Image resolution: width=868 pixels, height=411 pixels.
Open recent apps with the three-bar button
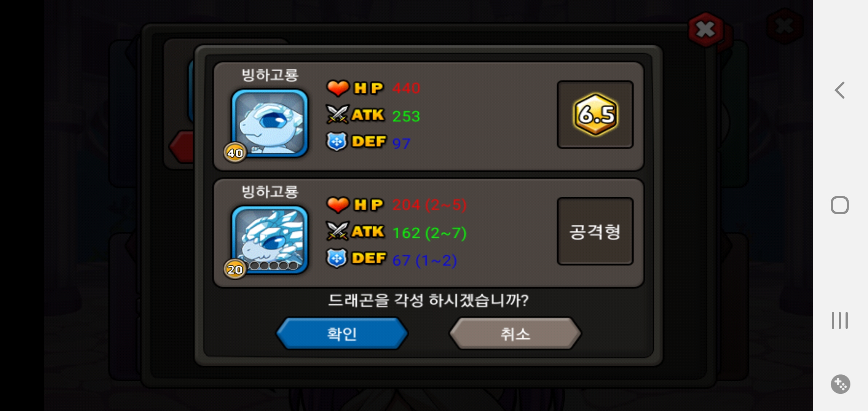tap(840, 320)
